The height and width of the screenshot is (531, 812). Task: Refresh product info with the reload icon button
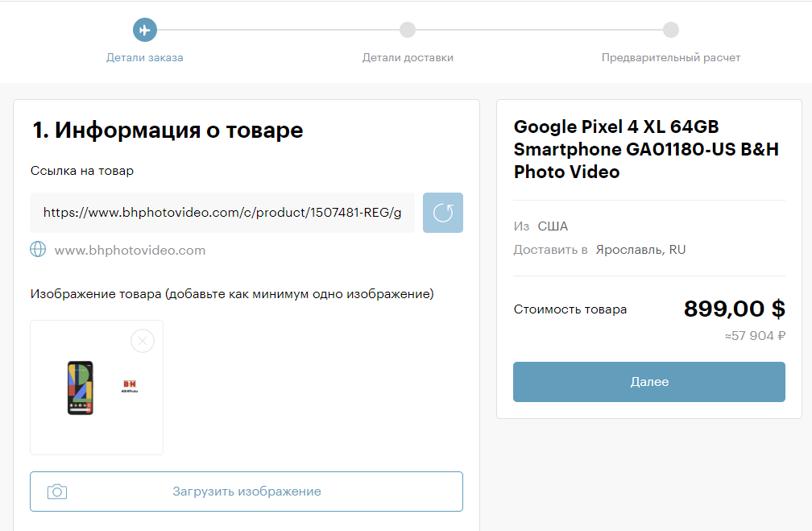443,213
